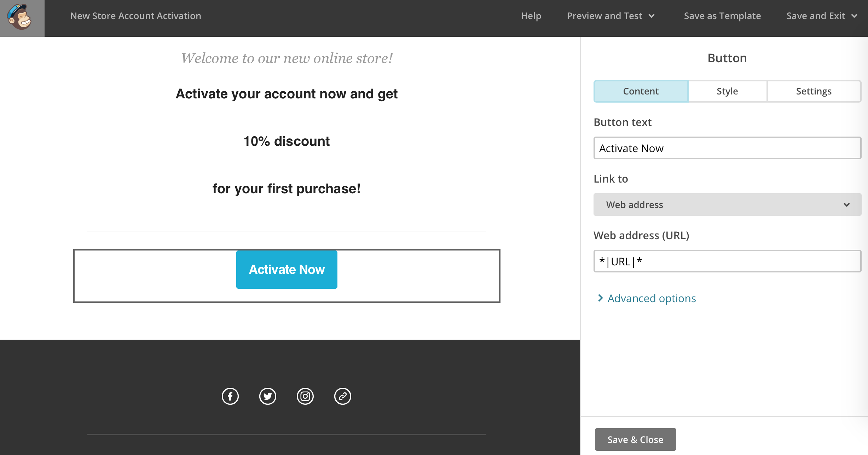Click the Facebook icon in footer

click(230, 396)
